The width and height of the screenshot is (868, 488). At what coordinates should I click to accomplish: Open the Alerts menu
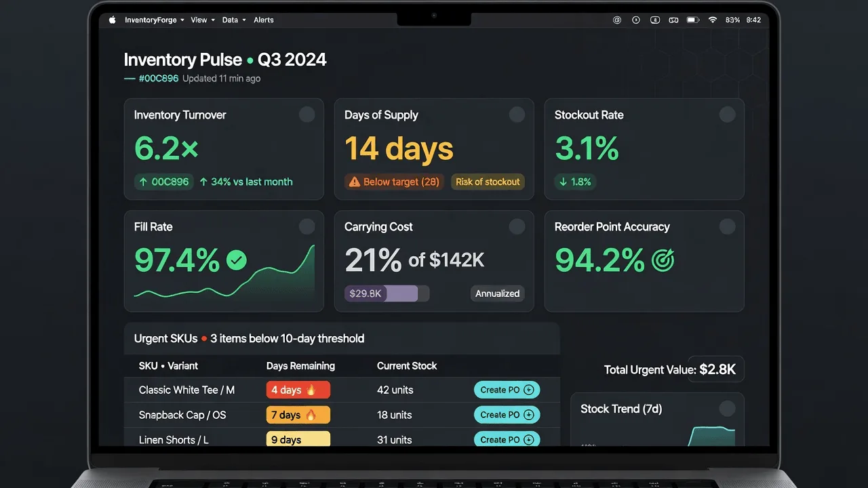click(x=264, y=20)
